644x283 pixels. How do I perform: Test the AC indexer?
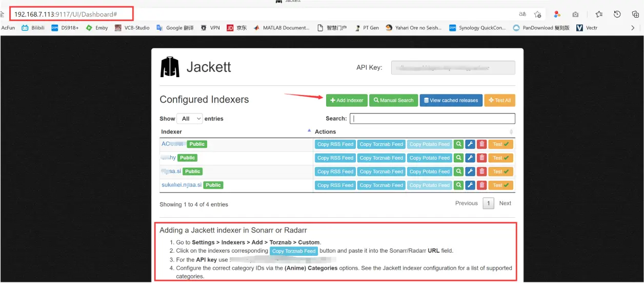(501, 144)
